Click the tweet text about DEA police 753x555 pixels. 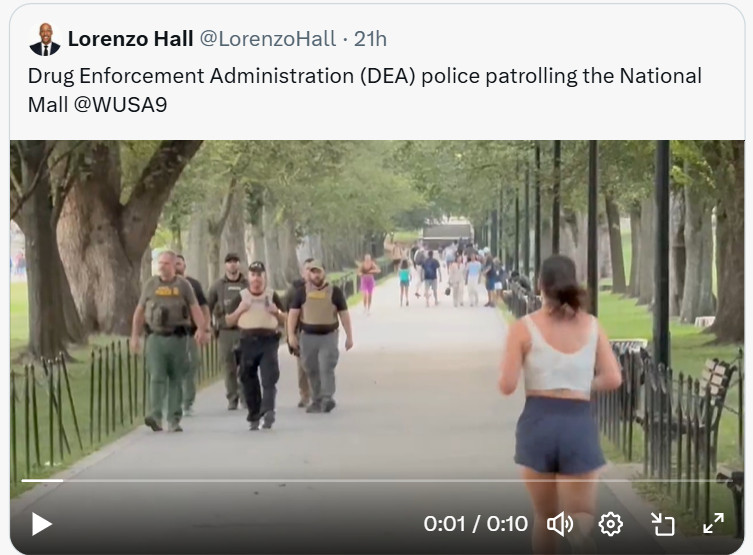(x=365, y=90)
